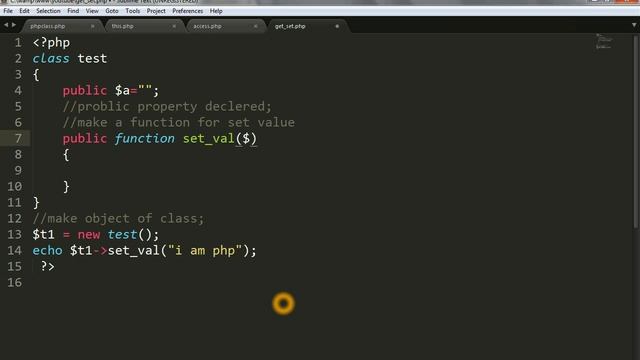
Task: Close the this.php tab
Action: [174, 26]
